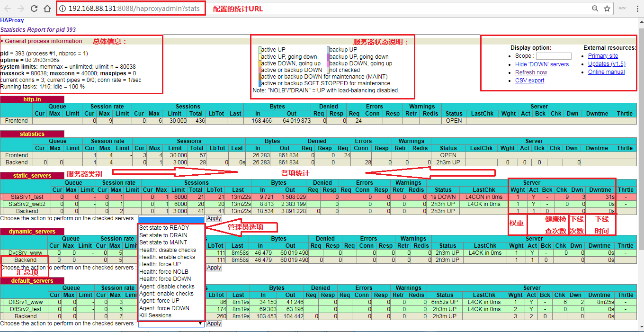Check the DftSrv2_test server checkbox
This screenshot has width=644, height=332.
tap(2, 309)
